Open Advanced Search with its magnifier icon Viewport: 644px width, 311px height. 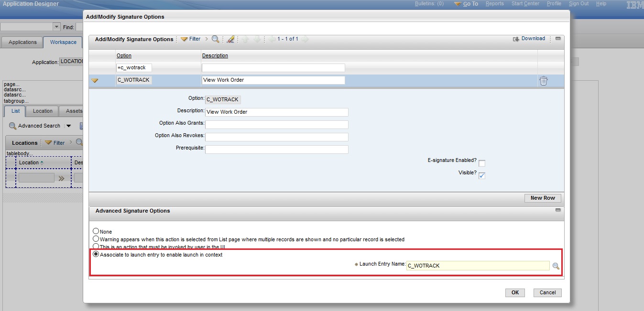tap(11, 126)
